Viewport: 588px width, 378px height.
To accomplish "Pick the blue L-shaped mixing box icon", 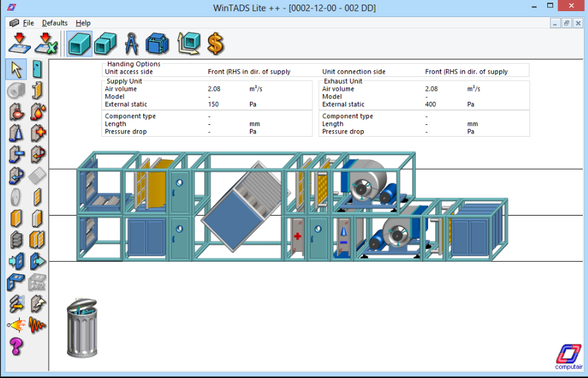I will 16,283.
